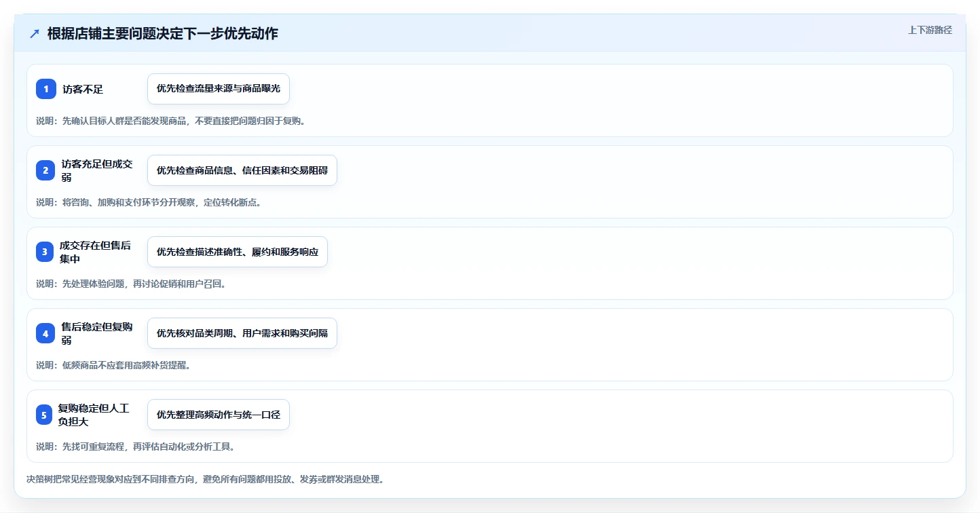Screen dimensions: 980x513
Task: Select the 优先检查流量来源与商品曝光 action
Action: click(x=219, y=89)
